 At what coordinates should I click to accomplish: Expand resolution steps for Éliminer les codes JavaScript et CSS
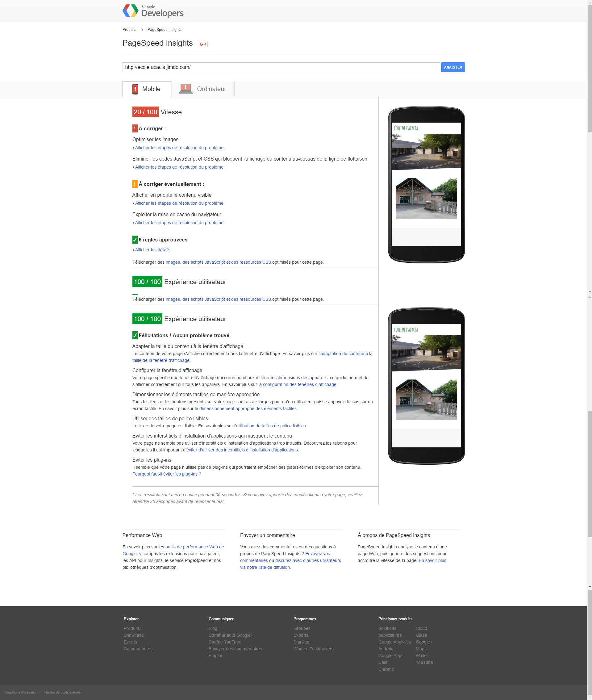[x=179, y=167]
